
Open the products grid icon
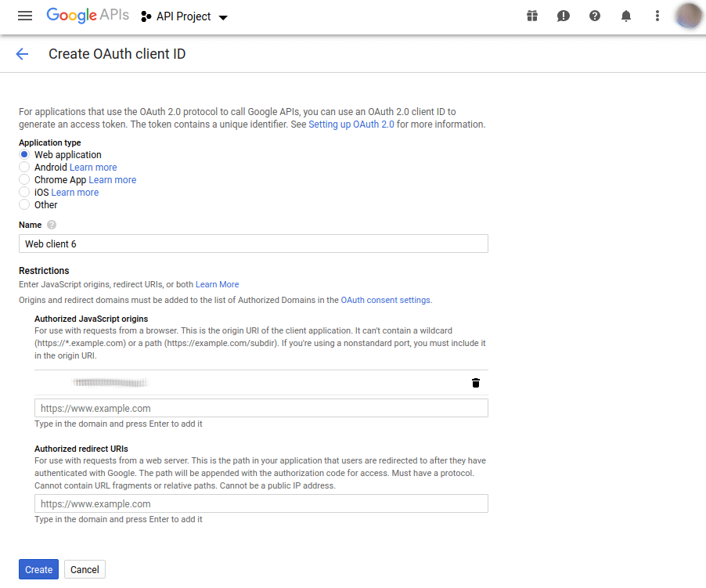point(531,16)
